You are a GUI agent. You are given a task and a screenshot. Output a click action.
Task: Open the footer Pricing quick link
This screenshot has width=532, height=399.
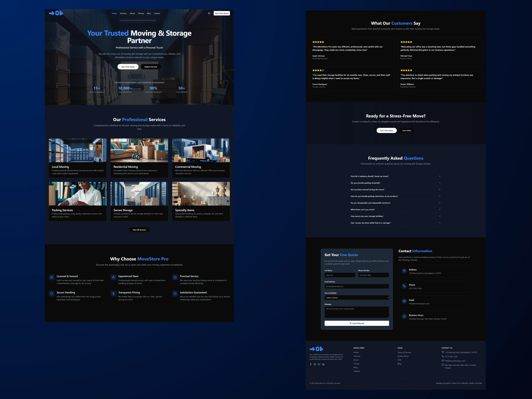click(356, 364)
